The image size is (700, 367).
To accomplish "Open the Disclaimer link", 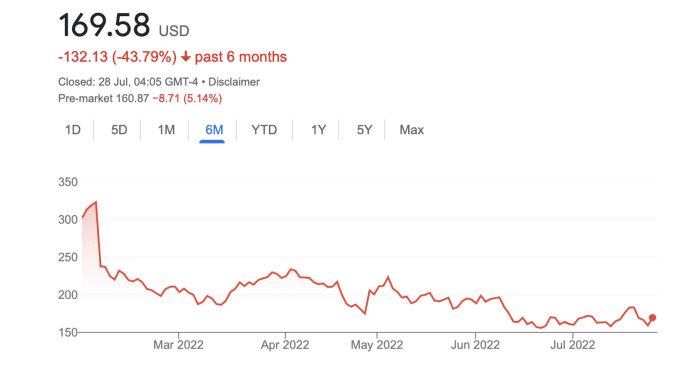I will tap(234, 82).
